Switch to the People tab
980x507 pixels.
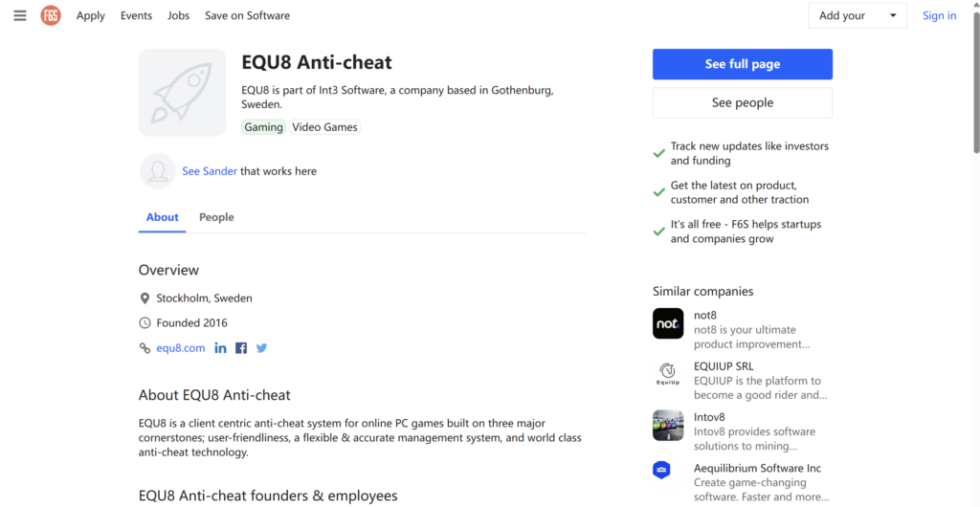216,217
